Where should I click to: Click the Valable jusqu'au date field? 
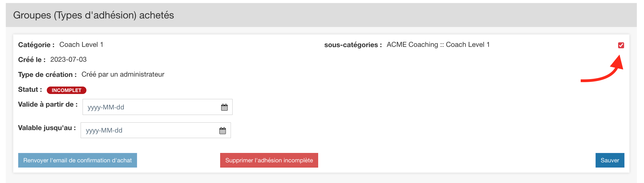tap(150, 131)
